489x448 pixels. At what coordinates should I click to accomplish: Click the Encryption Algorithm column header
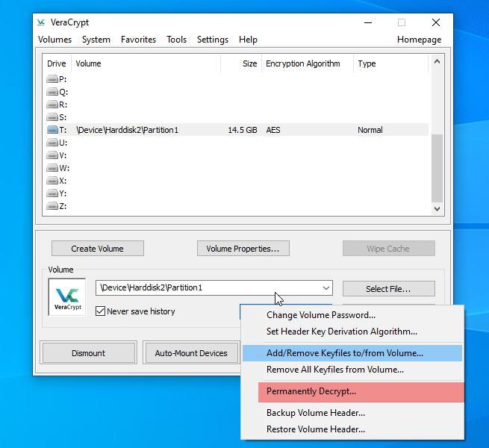click(307, 63)
